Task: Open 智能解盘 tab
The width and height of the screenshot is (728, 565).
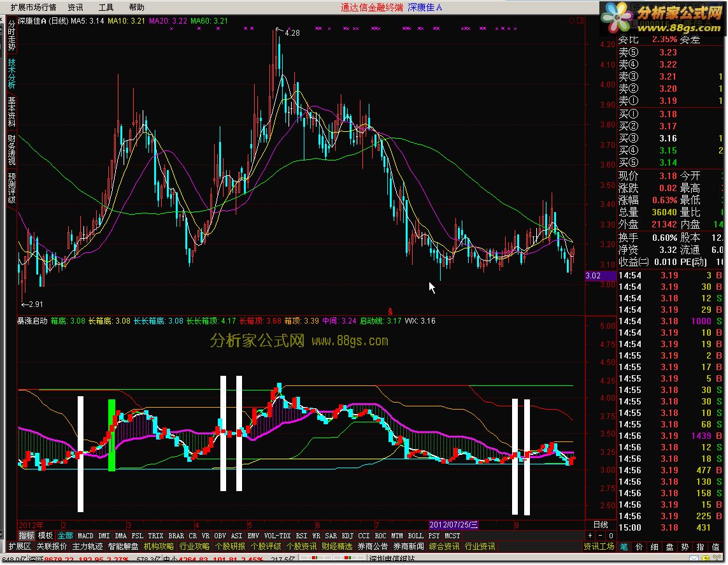Action: (123, 547)
